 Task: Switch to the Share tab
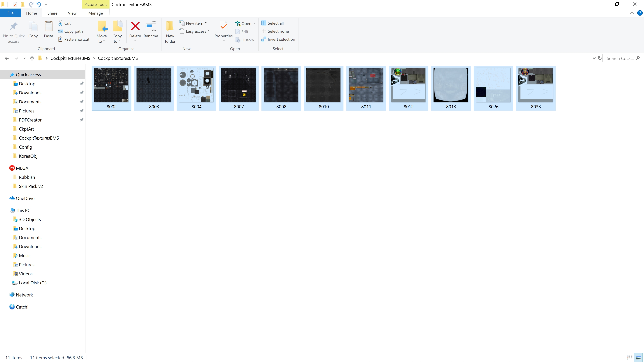[x=52, y=13]
